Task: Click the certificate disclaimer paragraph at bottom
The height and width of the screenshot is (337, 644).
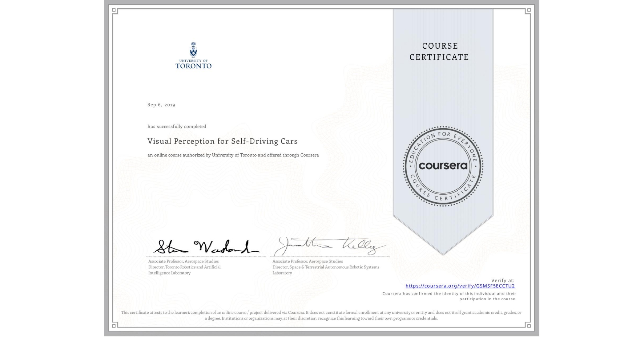Action: (x=321, y=315)
